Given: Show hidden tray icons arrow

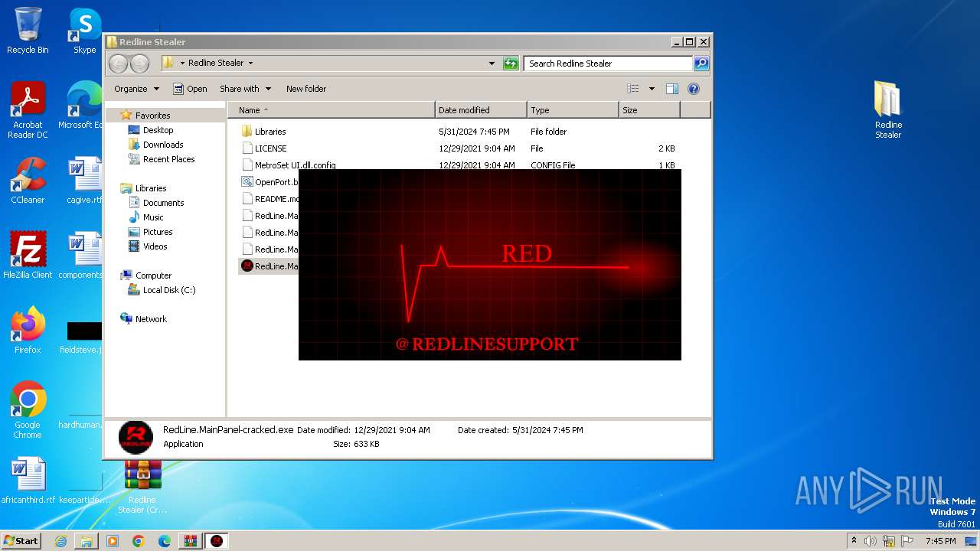Looking at the screenshot, I should coord(854,541).
